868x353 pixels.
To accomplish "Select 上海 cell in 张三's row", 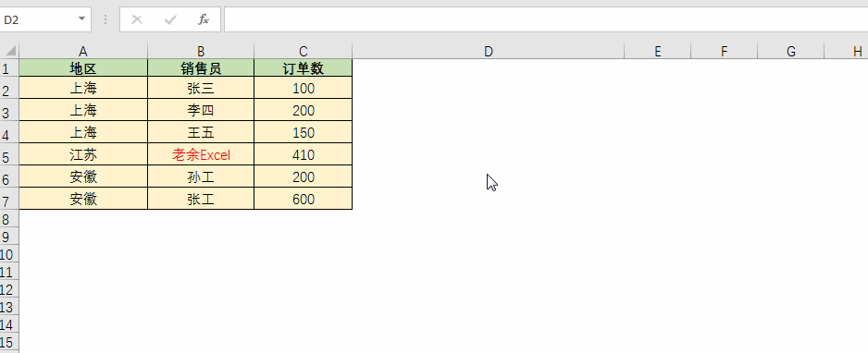I will pos(83,88).
